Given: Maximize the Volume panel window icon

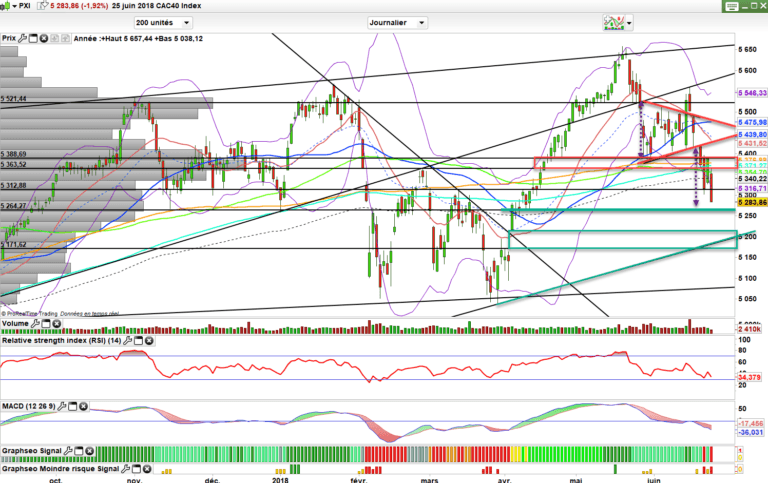Looking at the screenshot, I should (x=45, y=324).
